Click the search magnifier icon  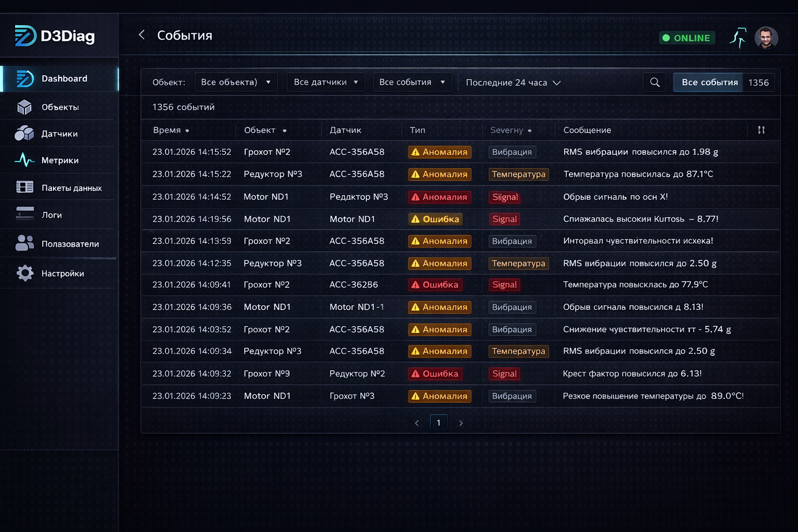pyautogui.click(x=655, y=82)
